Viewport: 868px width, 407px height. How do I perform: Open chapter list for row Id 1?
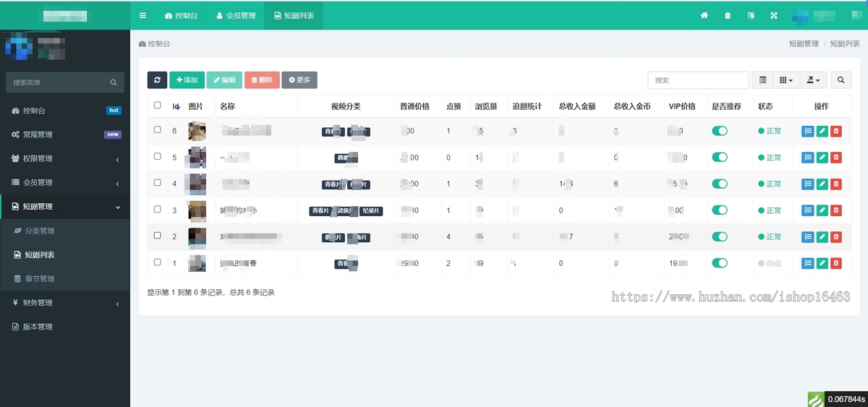point(808,263)
